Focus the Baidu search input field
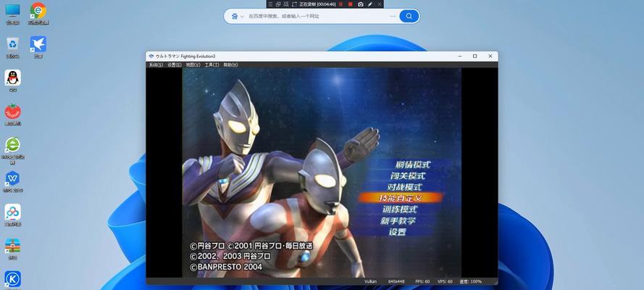Viewport: 644px width, 290px height. 317,16
